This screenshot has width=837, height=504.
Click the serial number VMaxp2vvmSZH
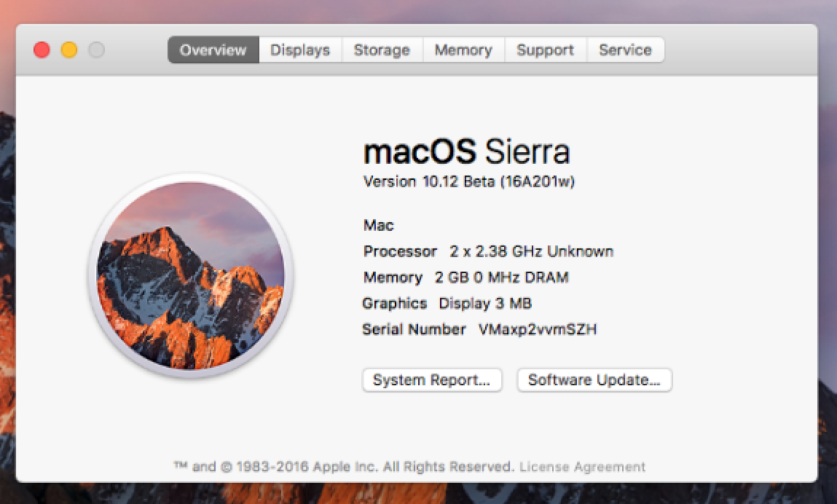click(538, 329)
